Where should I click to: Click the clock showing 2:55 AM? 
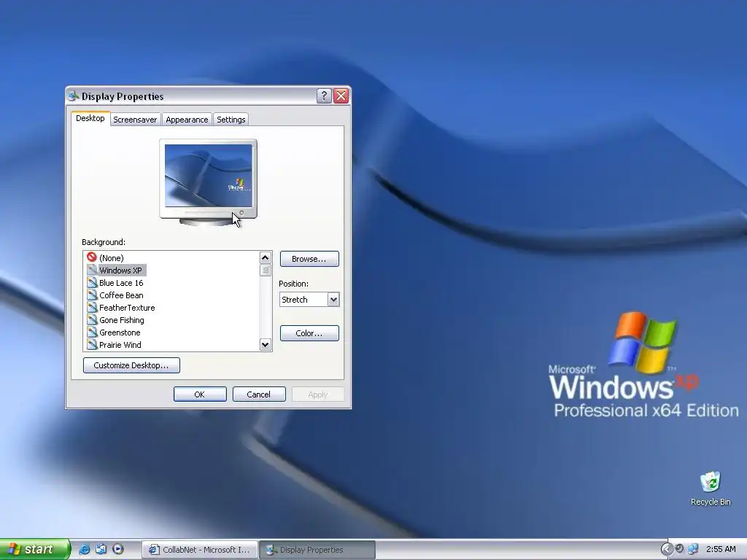pyautogui.click(x=721, y=550)
